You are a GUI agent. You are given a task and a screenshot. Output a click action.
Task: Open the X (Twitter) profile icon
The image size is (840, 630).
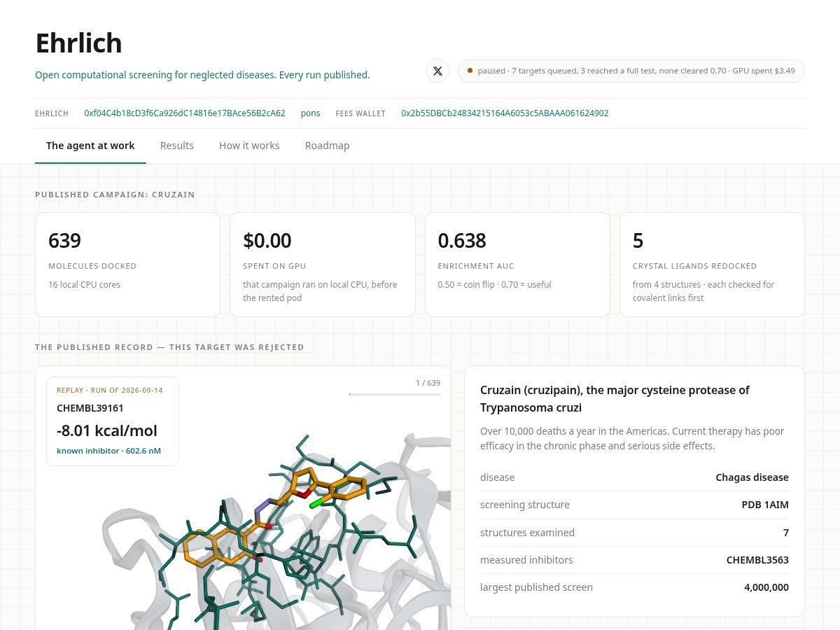(x=437, y=71)
